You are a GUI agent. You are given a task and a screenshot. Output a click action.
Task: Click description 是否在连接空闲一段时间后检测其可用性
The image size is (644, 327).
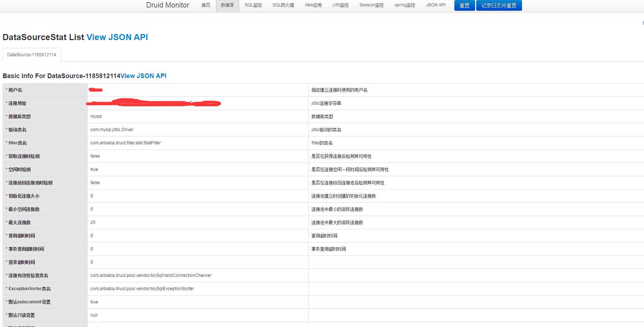click(350, 169)
